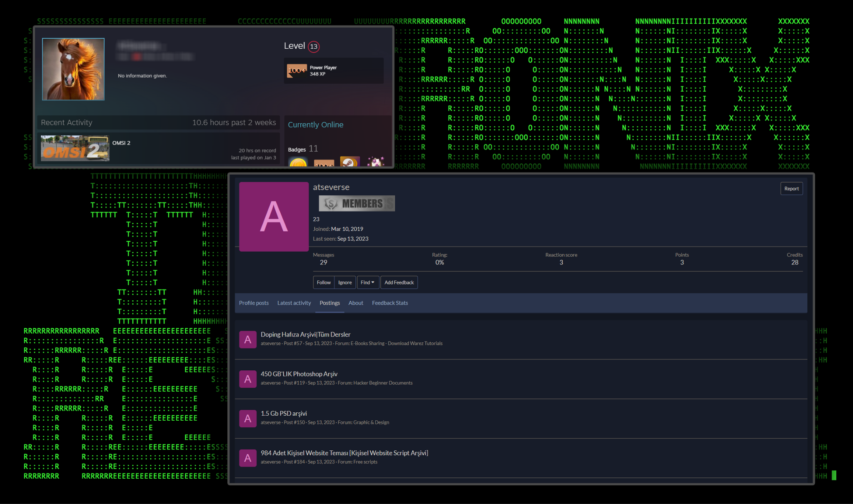This screenshot has width=853, height=504.
Task: Click the Power Player 100+ badge icon
Action: [x=297, y=71]
